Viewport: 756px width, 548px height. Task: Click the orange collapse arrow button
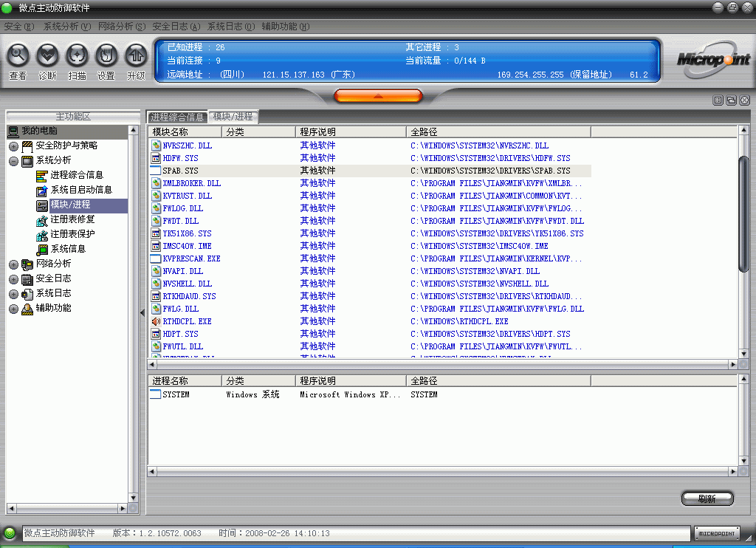378,96
